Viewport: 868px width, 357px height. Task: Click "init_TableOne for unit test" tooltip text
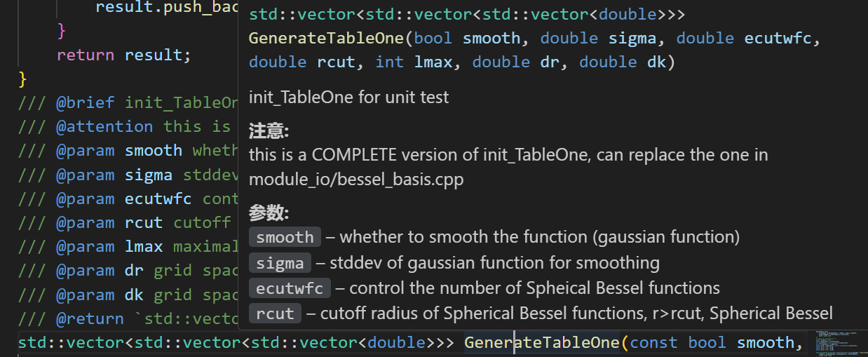click(x=348, y=97)
